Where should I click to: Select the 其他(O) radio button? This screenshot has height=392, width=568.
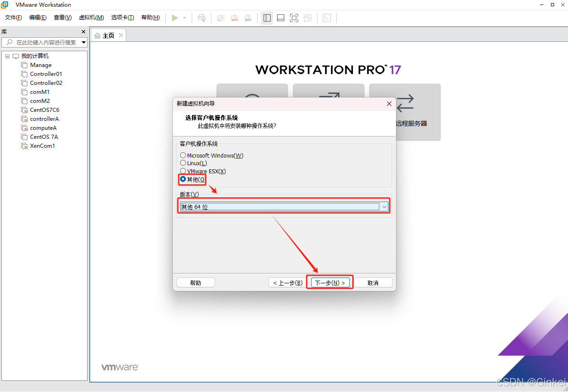tap(183, 179)
